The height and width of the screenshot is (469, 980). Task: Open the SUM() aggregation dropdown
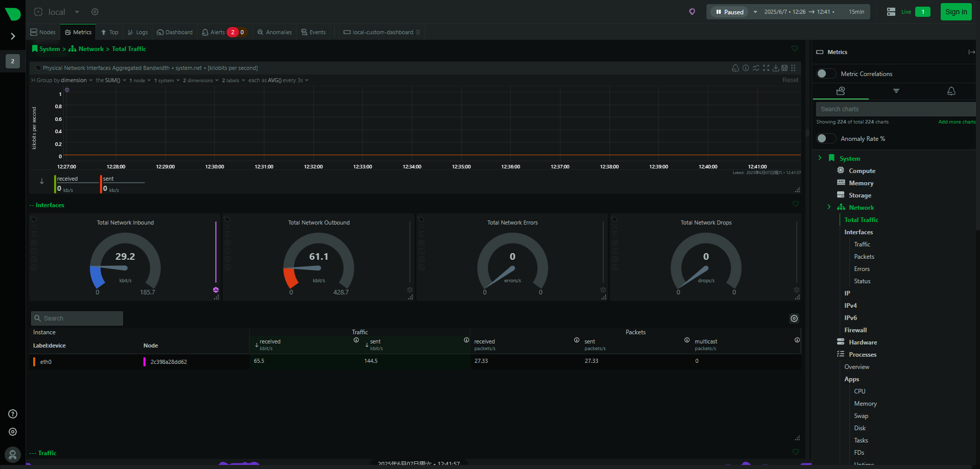click(x=111, y=81)
